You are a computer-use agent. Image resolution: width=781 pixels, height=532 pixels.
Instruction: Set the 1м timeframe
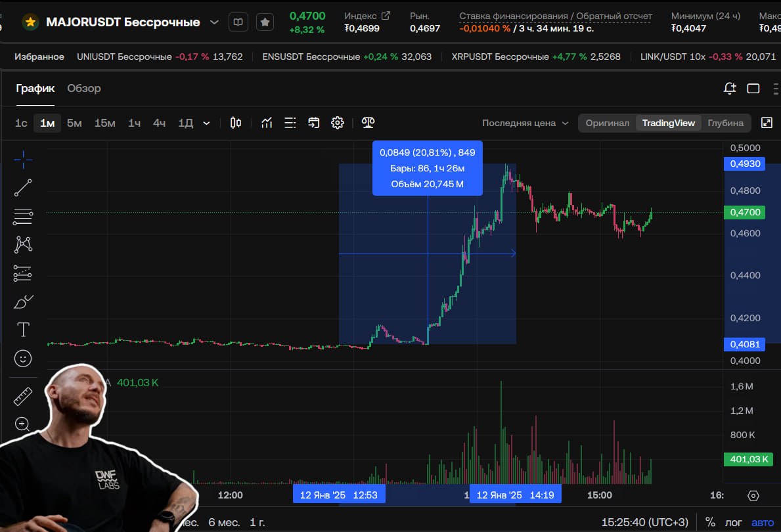tap(47, 123)
